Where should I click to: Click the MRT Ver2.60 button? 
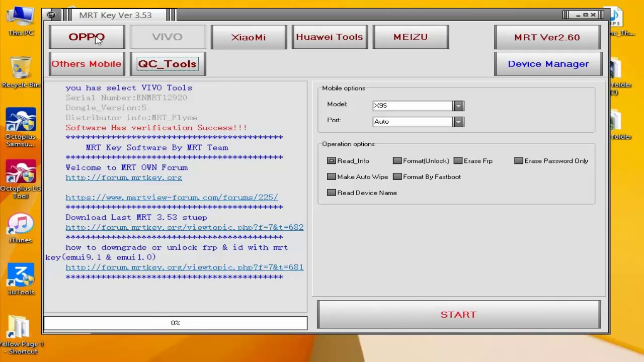[547, 37]
